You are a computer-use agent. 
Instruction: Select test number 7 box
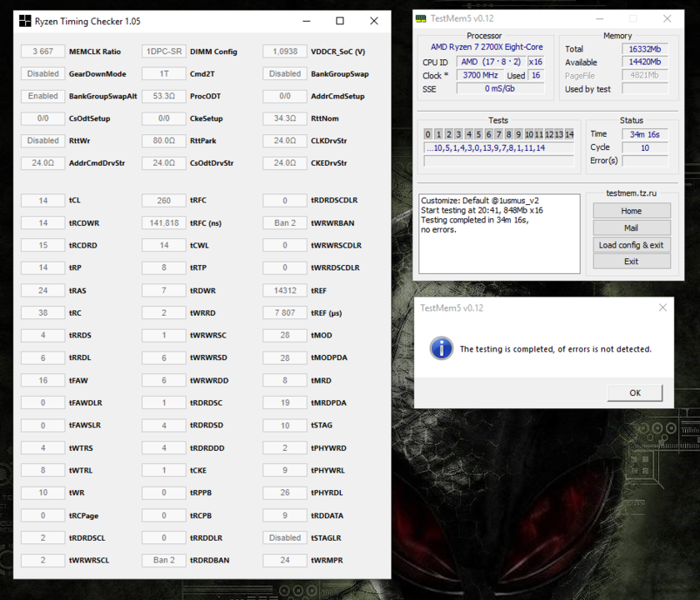[498, 134]
